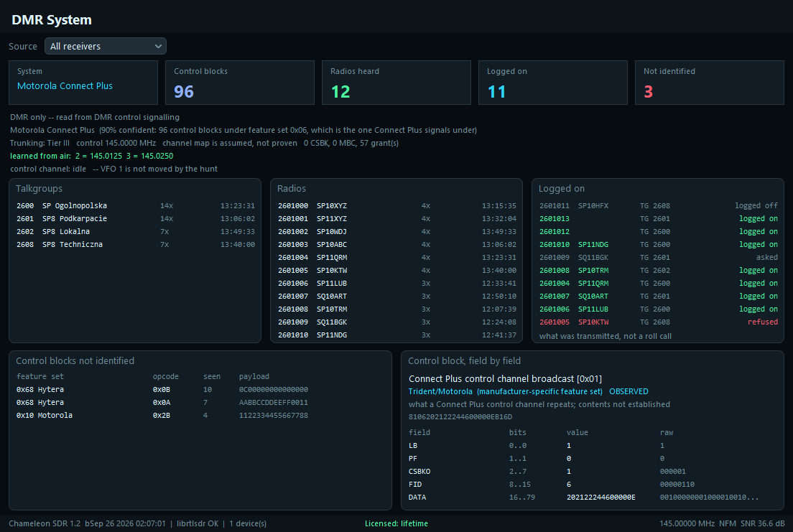This screenshot has height=532, width=793.
Task: Select the Hytera opcode 0x0A row
Action: pos(200,403)
